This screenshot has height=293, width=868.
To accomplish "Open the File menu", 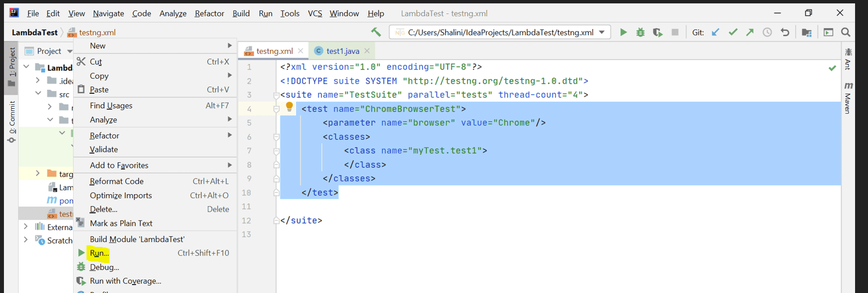I will coord(33,13).
